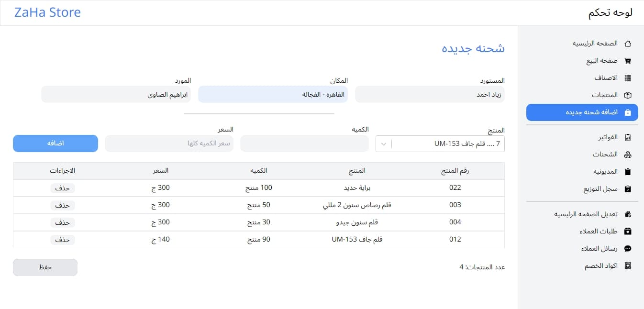Click the ZaHa Store title link
Screen dimensions: 644x309
[x=47, y=12]
